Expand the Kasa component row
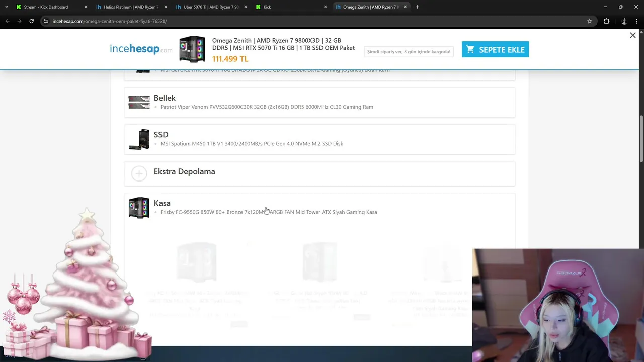This screenshot has height=362, width=644. (319, 208)
